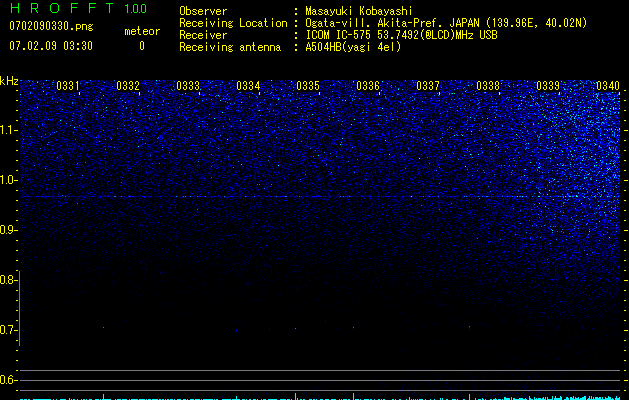Click the 0332 time marker
Image resolution: width=629 pixels, height=400 pixels.
click(128, 85)
